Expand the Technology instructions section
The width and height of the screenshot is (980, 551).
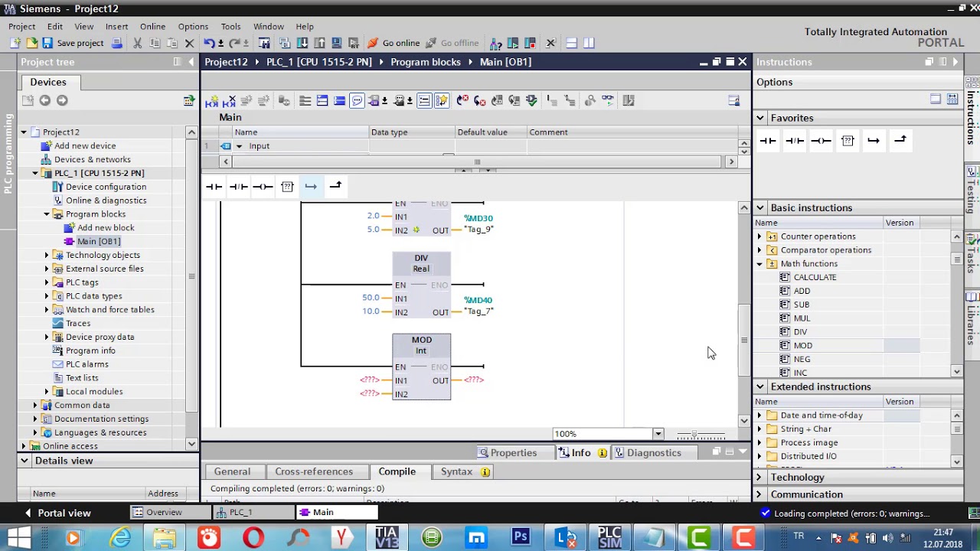click(759, 478)
